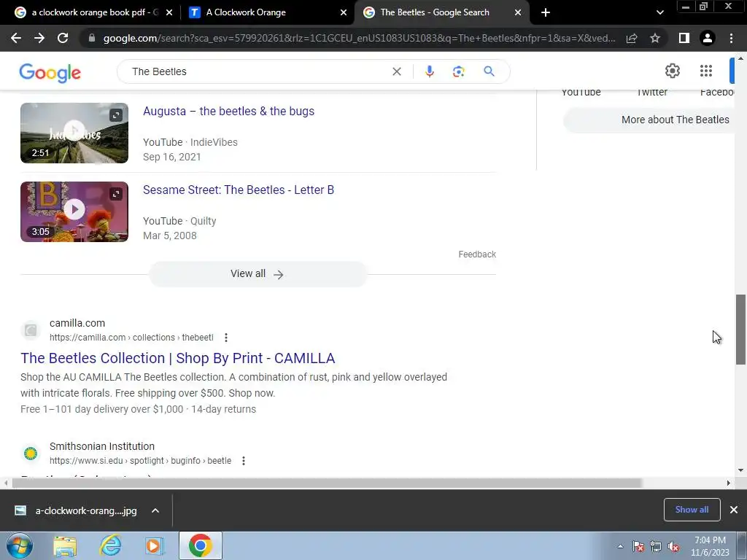Reload the current page
The width and height of the screenshot is (747, 560).
tap(63, 38)
